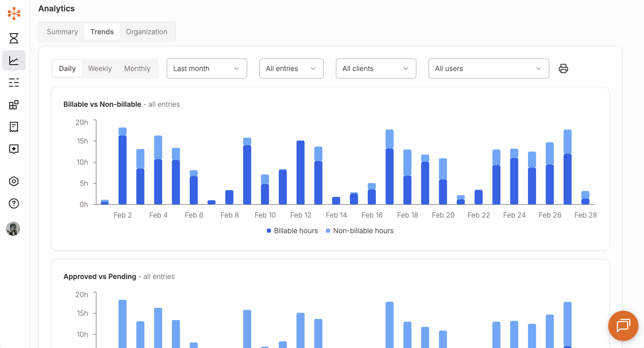This screenshot has height=348, width=644.
Task: Toggle Non-billable hours legend swatch
Action: pos(328,231)
